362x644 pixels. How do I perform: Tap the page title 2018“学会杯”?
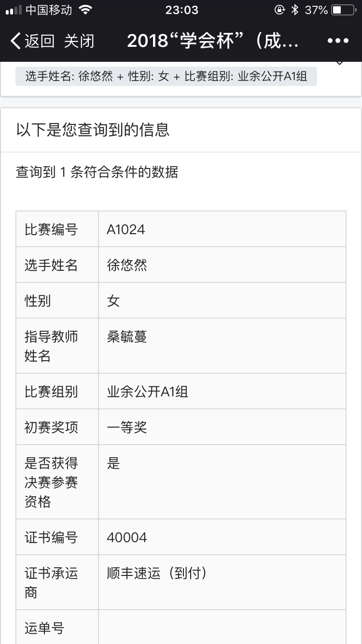[x=213, y=41]
